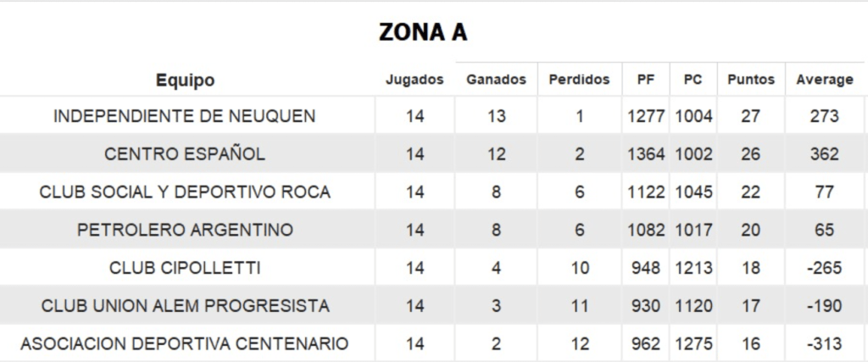Select the Puntos column header
Viewport: 868px width, 362px height.
point(751,80)
